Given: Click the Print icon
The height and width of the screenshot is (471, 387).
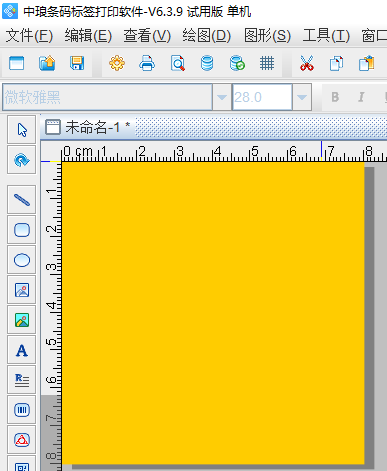Looking at the screenshot, I should click(x=147, y=63).
